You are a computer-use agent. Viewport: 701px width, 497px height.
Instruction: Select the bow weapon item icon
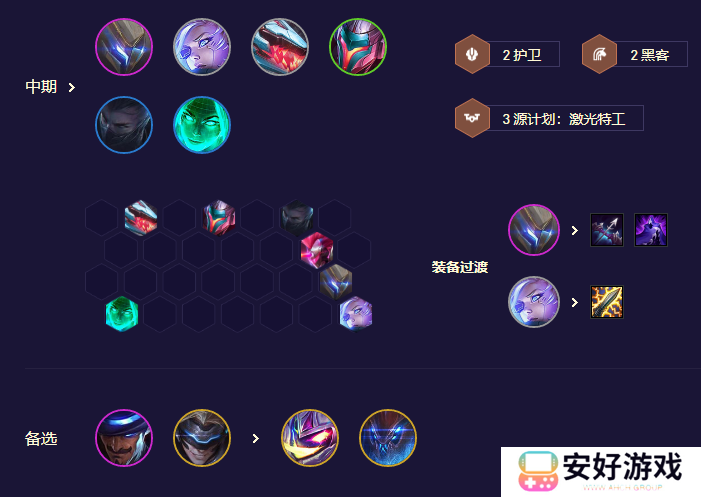[x=607, y=230]
